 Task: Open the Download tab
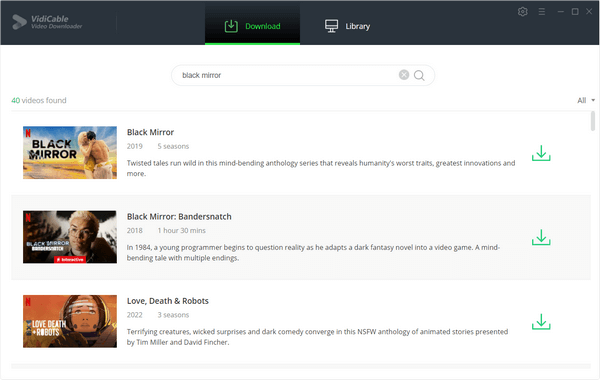tap(252, 26)
